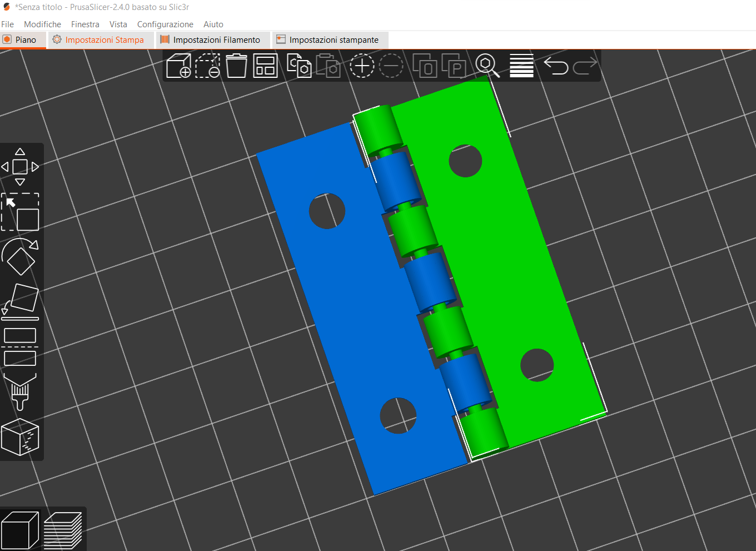This screenshot has width=756, height=551.
Task: Open the Impostazioni Filamento tab
Action: (213, 40)
